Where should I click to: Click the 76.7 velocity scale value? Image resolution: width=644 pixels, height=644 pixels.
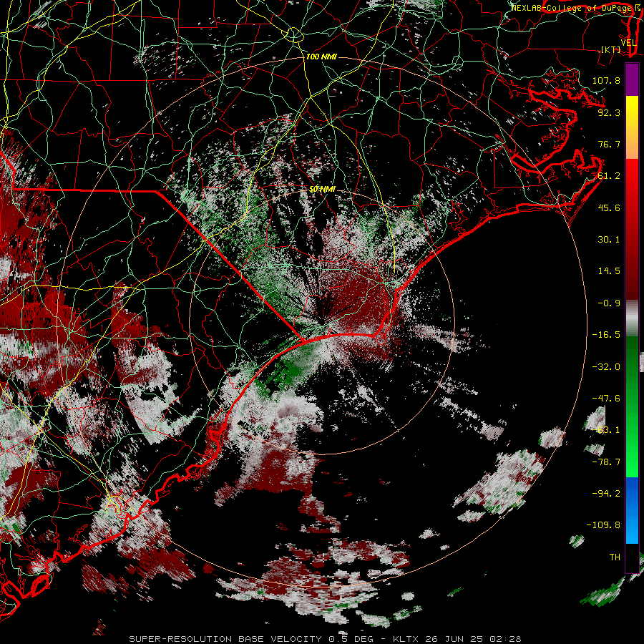pos(609,144)
